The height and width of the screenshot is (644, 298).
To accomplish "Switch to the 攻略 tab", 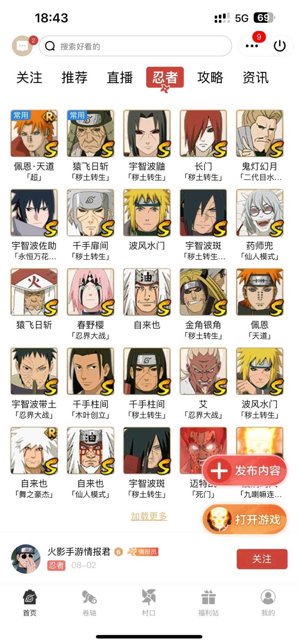I will [x=210, y=77].
